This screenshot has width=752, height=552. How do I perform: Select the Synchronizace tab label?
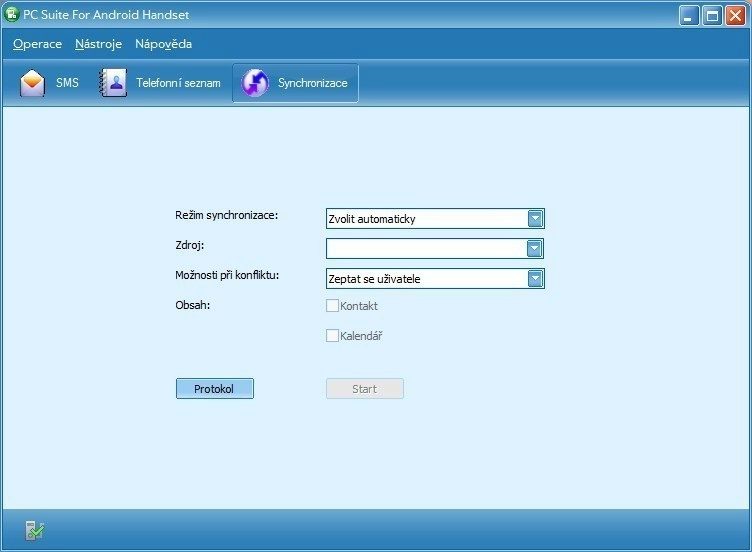pyautogui.click(x=313, y=83)
